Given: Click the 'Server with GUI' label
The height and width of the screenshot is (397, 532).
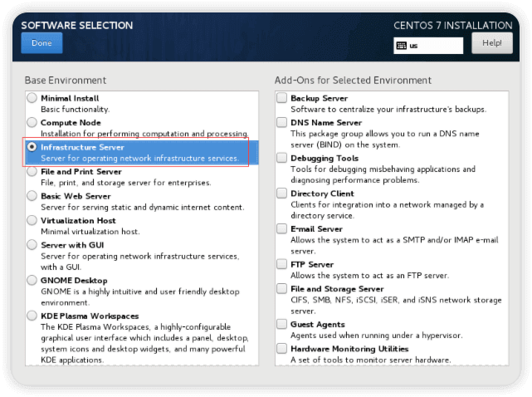Looking at the screenshot, I should point(72,245).
